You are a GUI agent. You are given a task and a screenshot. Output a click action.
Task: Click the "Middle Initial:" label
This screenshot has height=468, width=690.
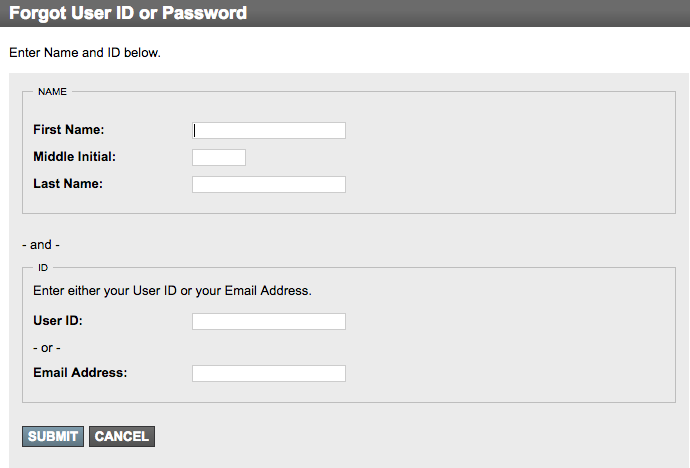tap(74, 157)
